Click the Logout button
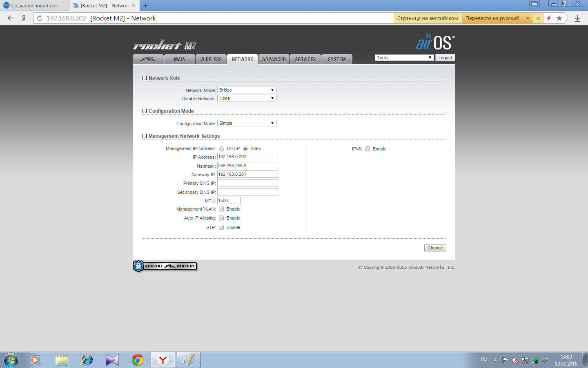Screen dimensions: 588x368 pyautogui.click(x=445, y=58)
